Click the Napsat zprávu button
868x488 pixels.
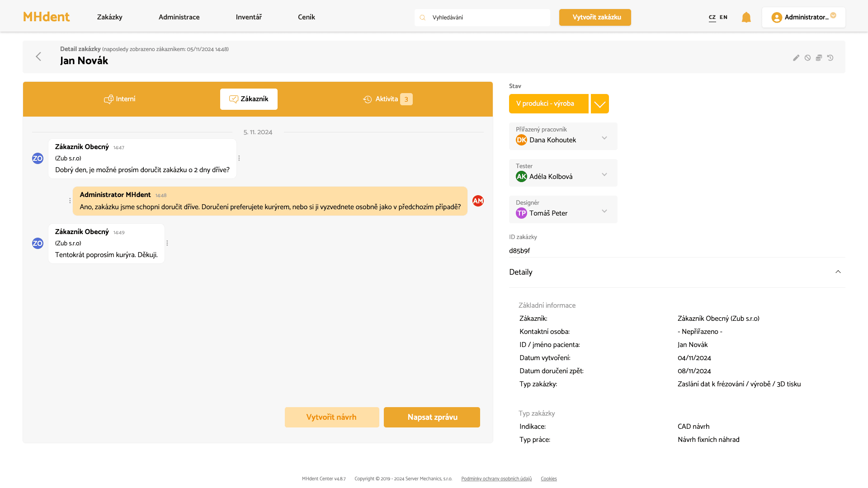pos(432,417)
